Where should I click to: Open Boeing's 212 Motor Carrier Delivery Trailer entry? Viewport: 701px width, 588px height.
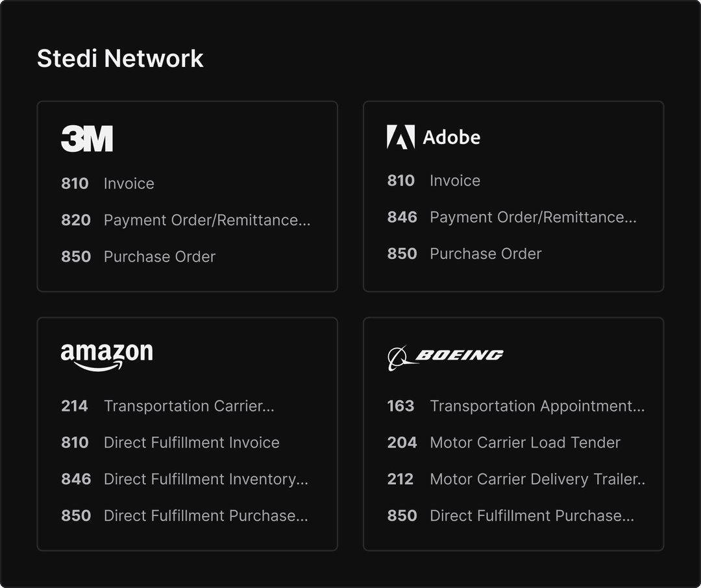[x=516, y=480]
